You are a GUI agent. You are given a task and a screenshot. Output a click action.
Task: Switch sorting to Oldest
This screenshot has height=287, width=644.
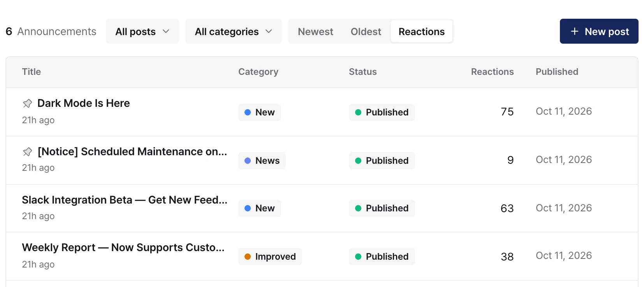click(366, 32)
